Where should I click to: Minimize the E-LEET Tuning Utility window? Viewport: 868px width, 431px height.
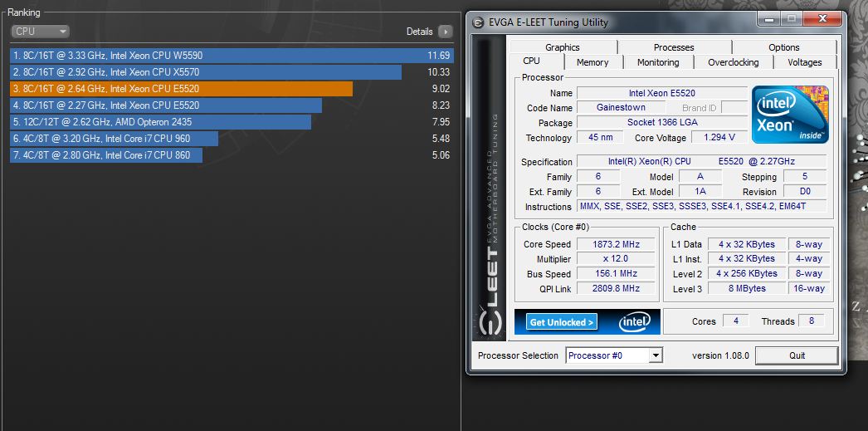tap(769, 19)
